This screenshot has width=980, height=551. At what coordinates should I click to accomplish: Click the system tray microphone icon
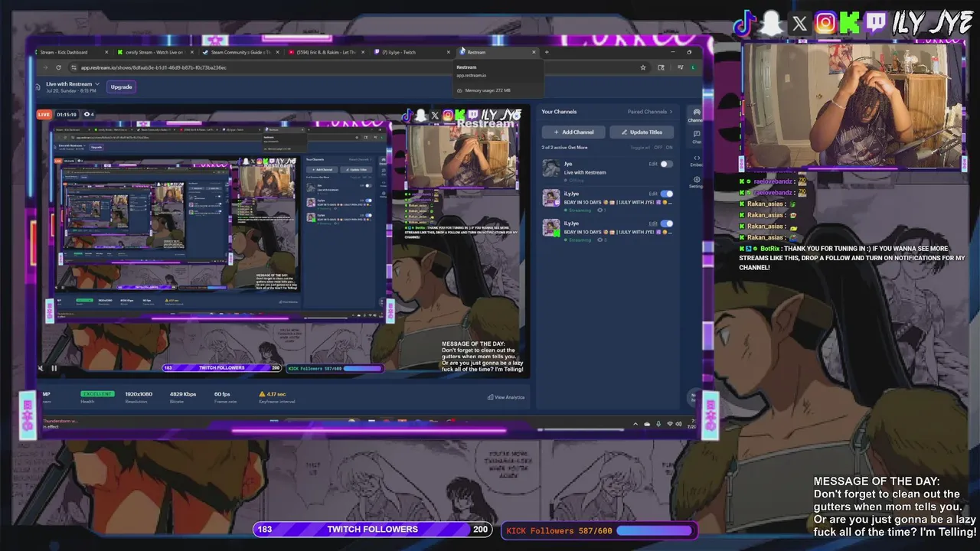tap(658, 424)
